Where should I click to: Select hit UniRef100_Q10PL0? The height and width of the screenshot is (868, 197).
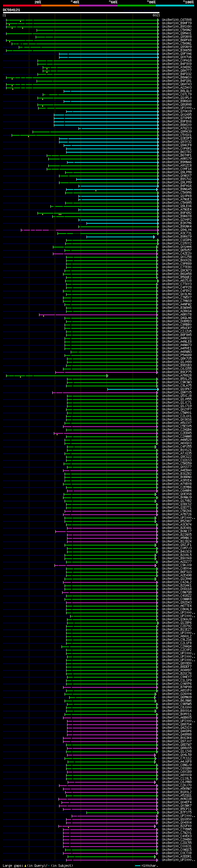[177, 98]
